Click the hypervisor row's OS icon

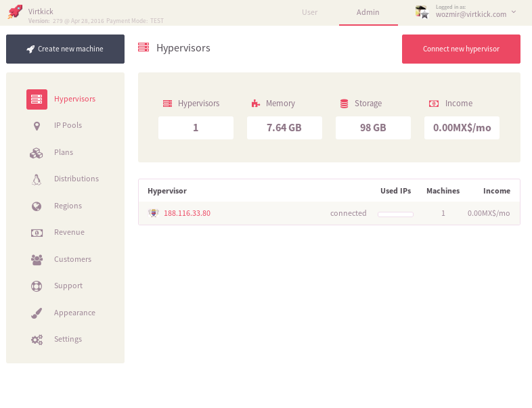[154, 213]
